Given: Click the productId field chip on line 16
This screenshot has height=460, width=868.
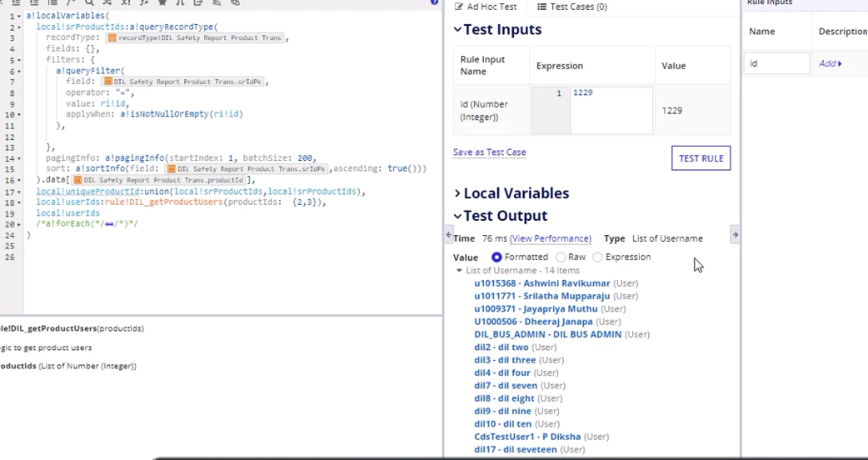Looking at the screenshot, I should coord(159,180).
